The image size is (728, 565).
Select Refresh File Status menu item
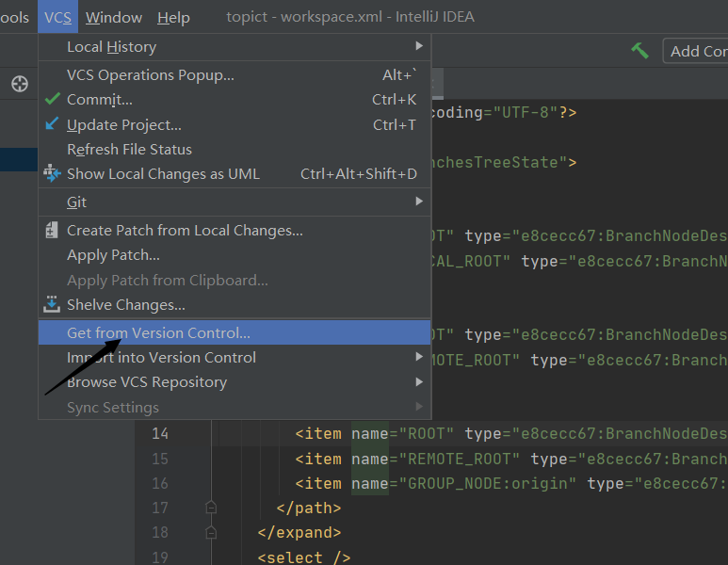(x=129, y=149)
